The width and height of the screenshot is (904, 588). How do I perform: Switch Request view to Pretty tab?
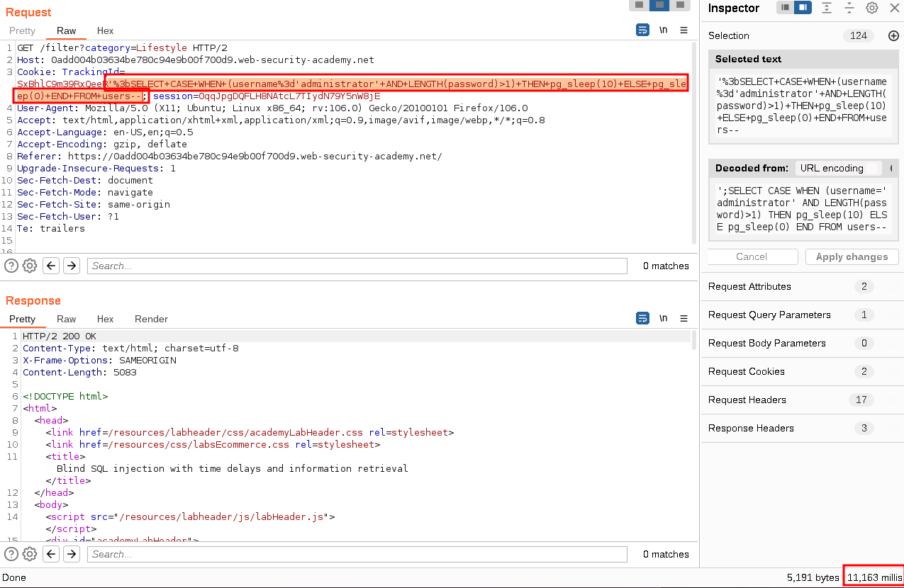tap(22, 30)
